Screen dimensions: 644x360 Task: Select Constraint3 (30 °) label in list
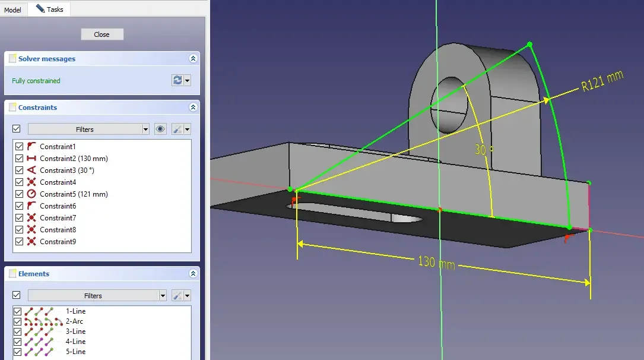67,170
